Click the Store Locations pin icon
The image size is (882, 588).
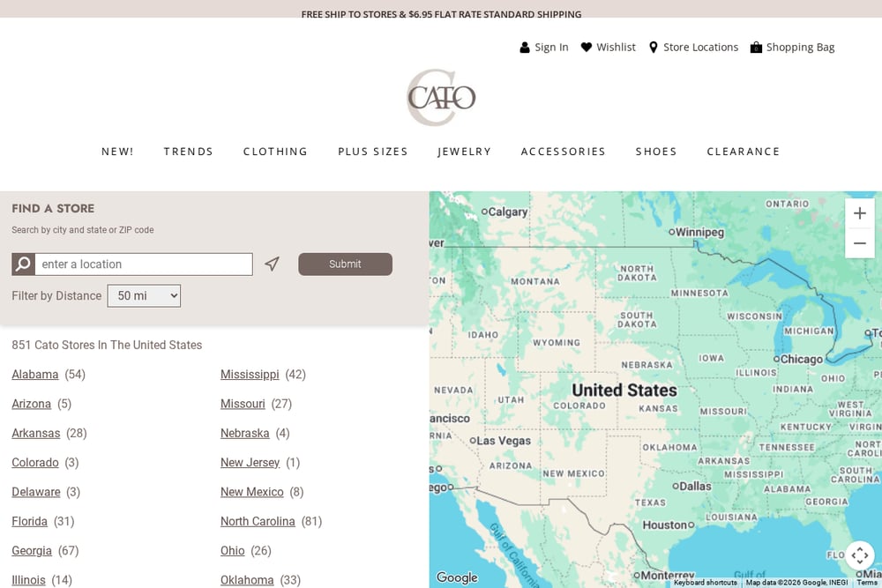tap(653, 48)
